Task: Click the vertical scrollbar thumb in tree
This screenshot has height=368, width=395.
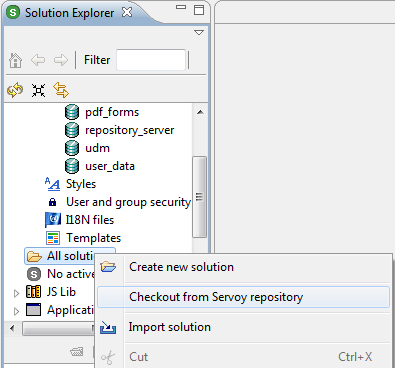Action: click(199, 197)
